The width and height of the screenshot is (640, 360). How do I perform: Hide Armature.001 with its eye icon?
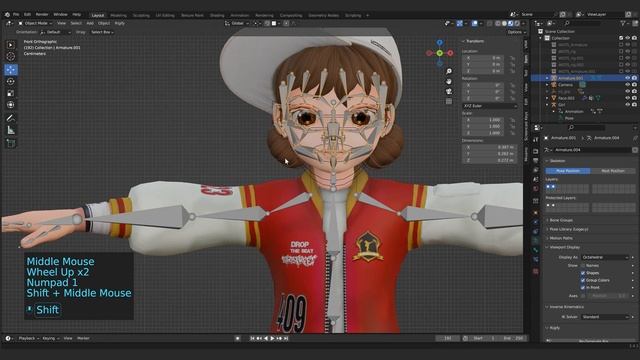tap(628, 78)
